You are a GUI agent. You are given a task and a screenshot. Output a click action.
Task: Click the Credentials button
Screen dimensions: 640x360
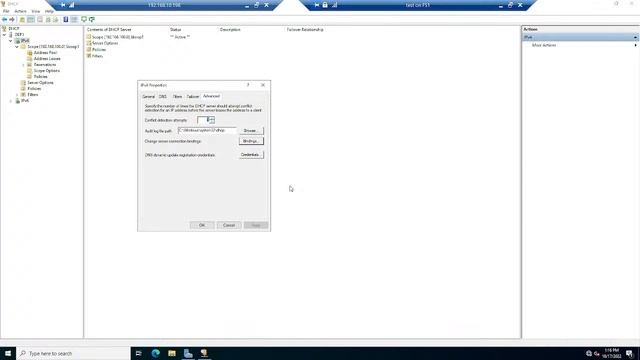[251, 155]
